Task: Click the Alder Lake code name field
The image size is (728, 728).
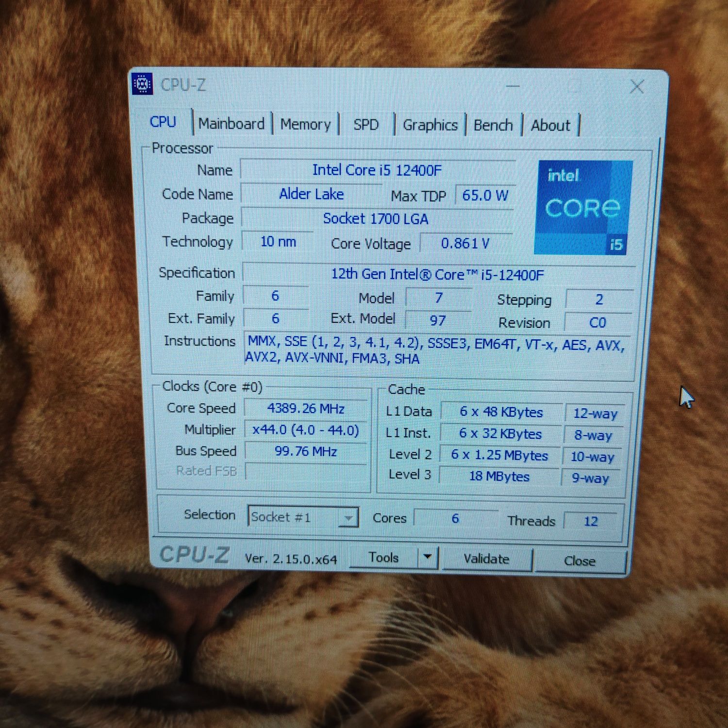Action: click(312, 194)
